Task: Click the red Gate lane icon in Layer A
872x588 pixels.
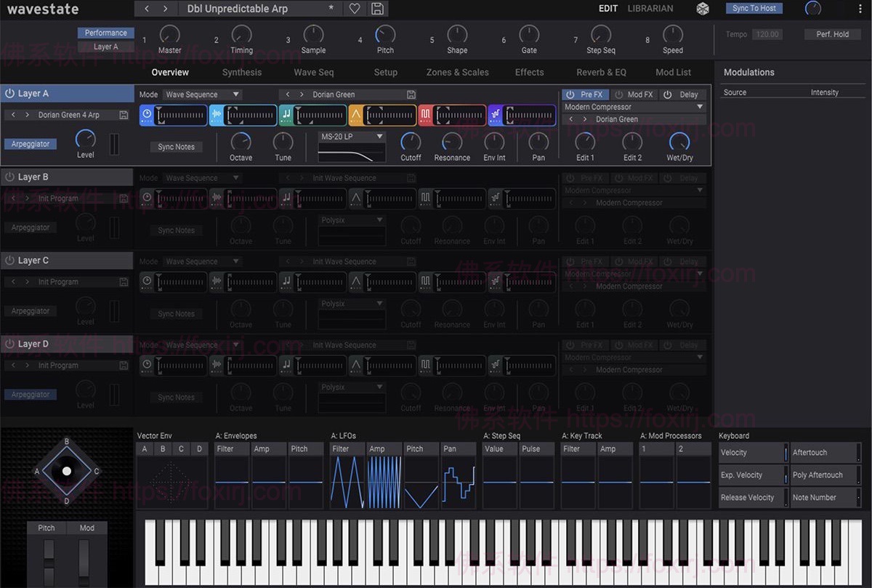Action: pyautogui.click(x=427, y=115)
